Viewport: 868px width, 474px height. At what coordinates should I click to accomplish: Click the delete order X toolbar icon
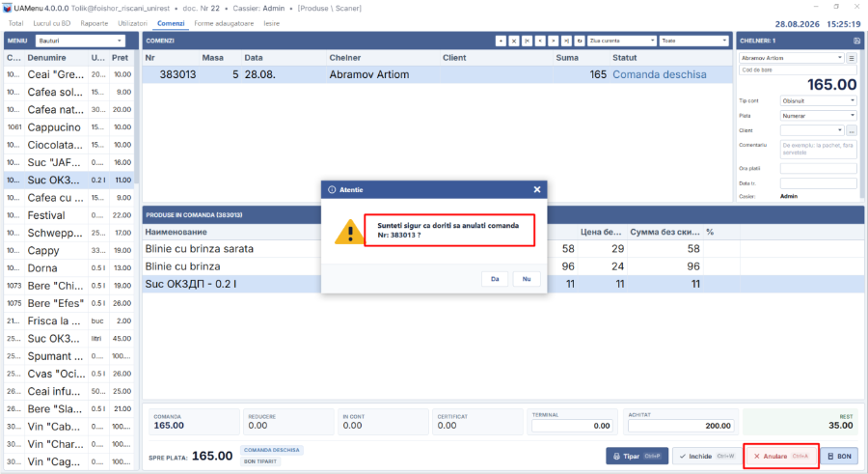pos(514,41)
